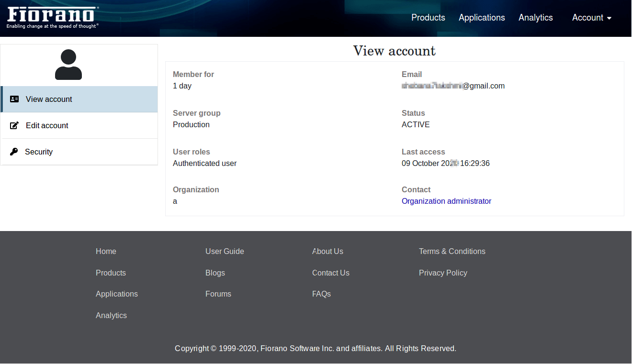Select View account in the sidebar
The height and width of the screenshot is (364, 632).
pyautogui.click(x=79, y=99)
